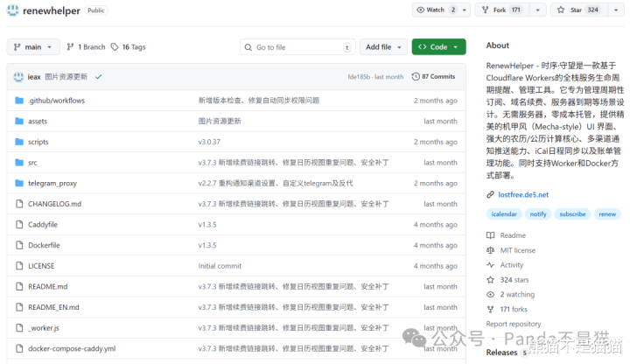Click the ieax author avatar
630x364 pixels.
(18, 77)
